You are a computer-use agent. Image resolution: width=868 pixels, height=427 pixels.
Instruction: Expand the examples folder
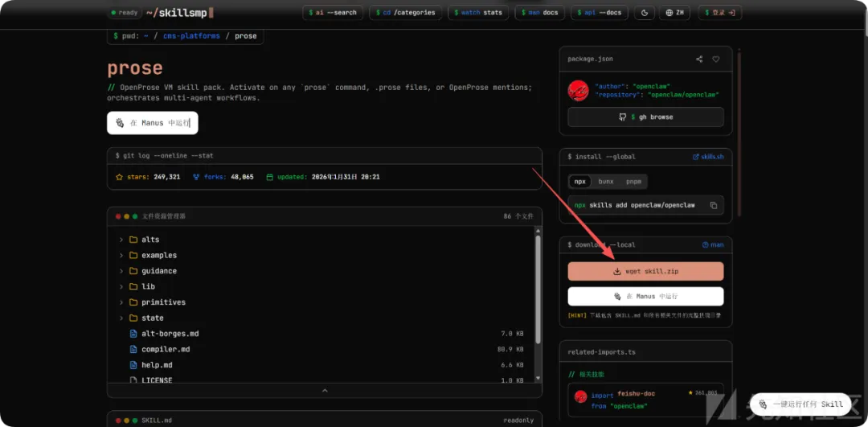[121, 255]
